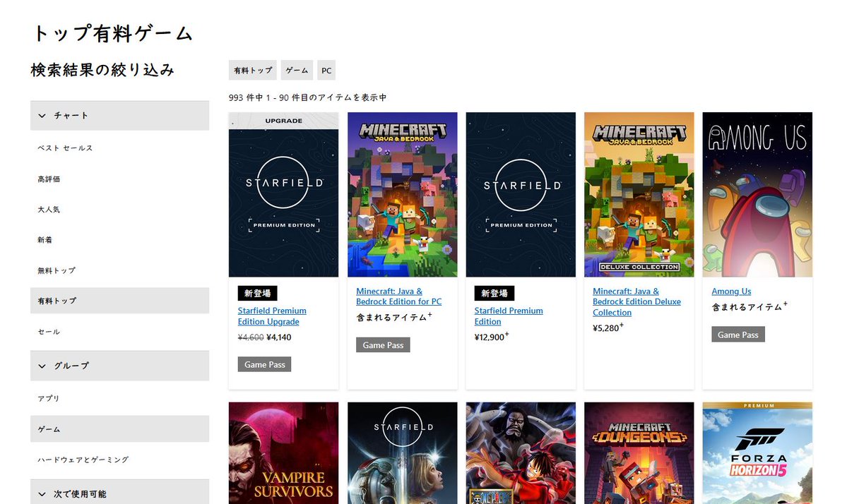Click the ¥12,900 price

pyautogui.click(x=491, y=337)
